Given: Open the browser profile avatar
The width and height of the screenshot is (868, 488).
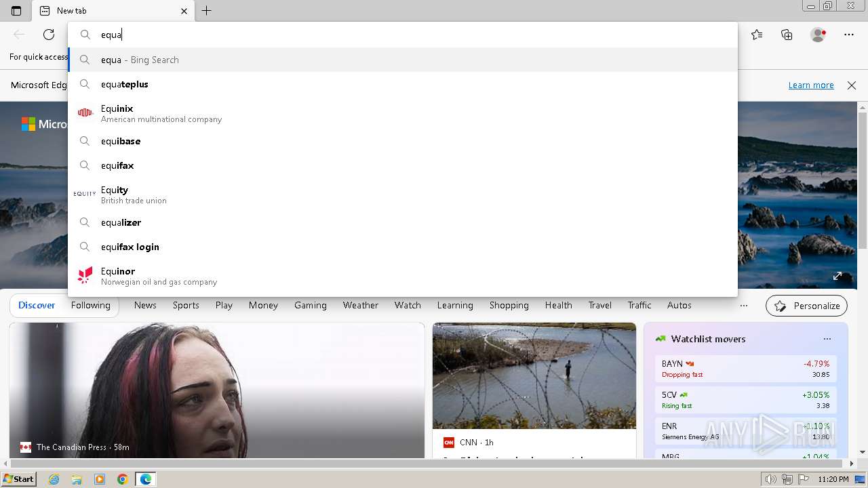Looking at the screenshot, I should (x=818, y=35).
